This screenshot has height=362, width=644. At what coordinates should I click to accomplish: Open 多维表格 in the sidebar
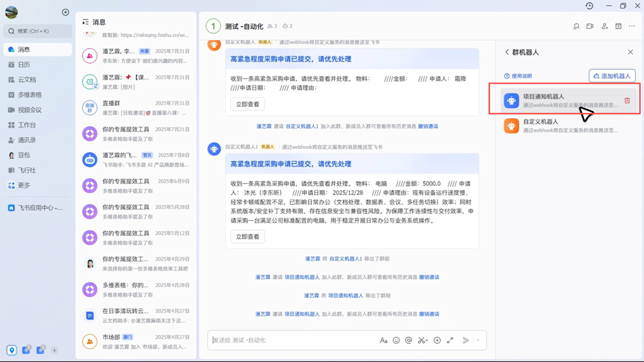click(x=38, y=95)
